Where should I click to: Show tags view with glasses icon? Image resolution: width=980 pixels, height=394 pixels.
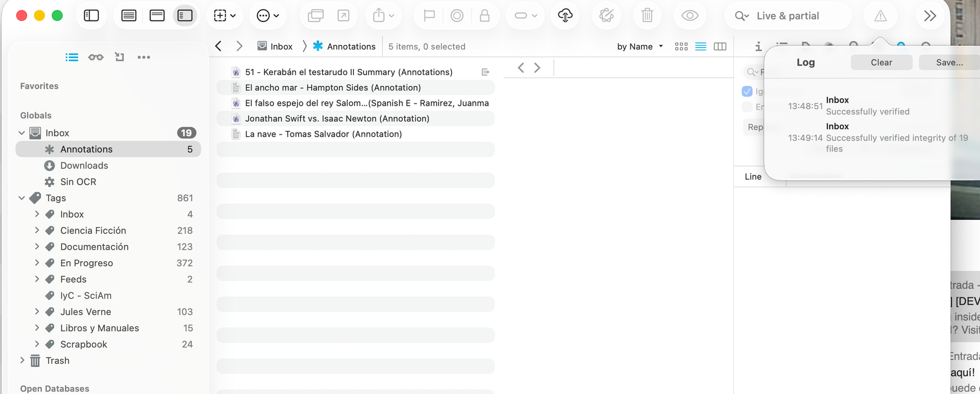tap(95, 57)
